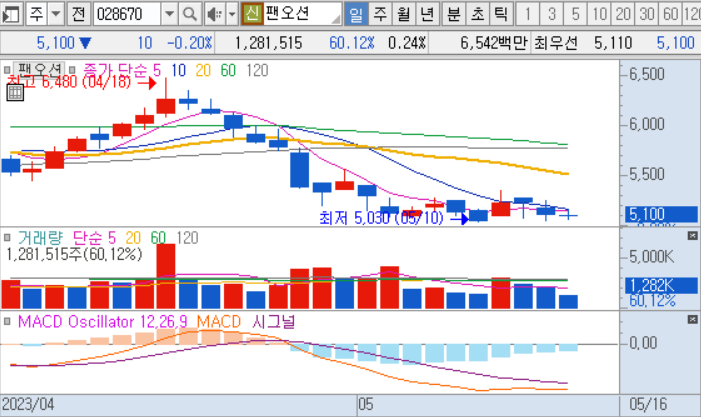Toggle the square beside MACD Oscillator label
This screenshot has width=701, height=417.
point(7,321)
